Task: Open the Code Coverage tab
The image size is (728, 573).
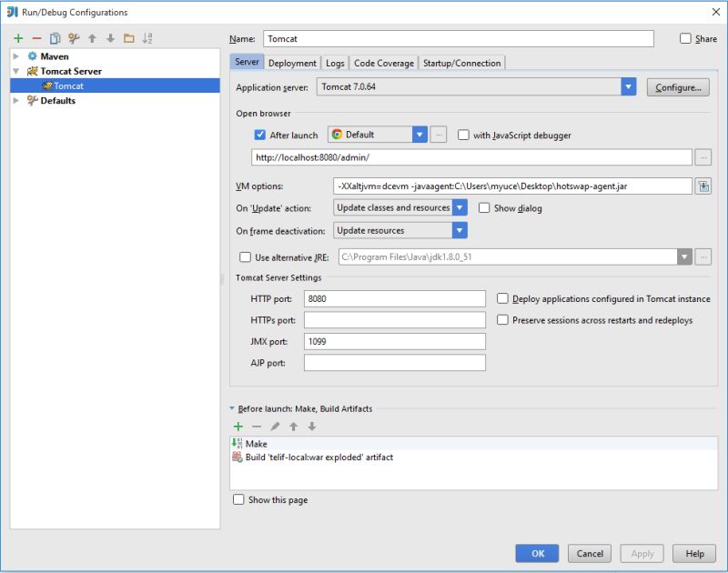Action: pyautogui.click(x=383, y=63)
